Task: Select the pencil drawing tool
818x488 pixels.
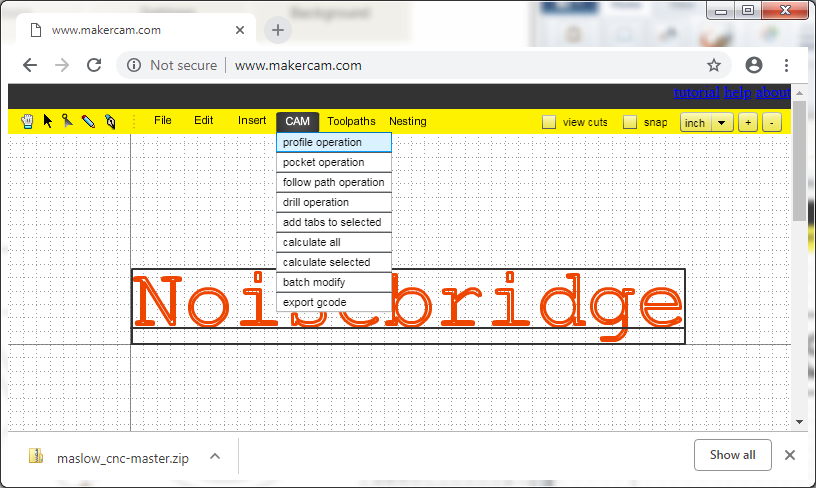Action: (x=88, y=121)
